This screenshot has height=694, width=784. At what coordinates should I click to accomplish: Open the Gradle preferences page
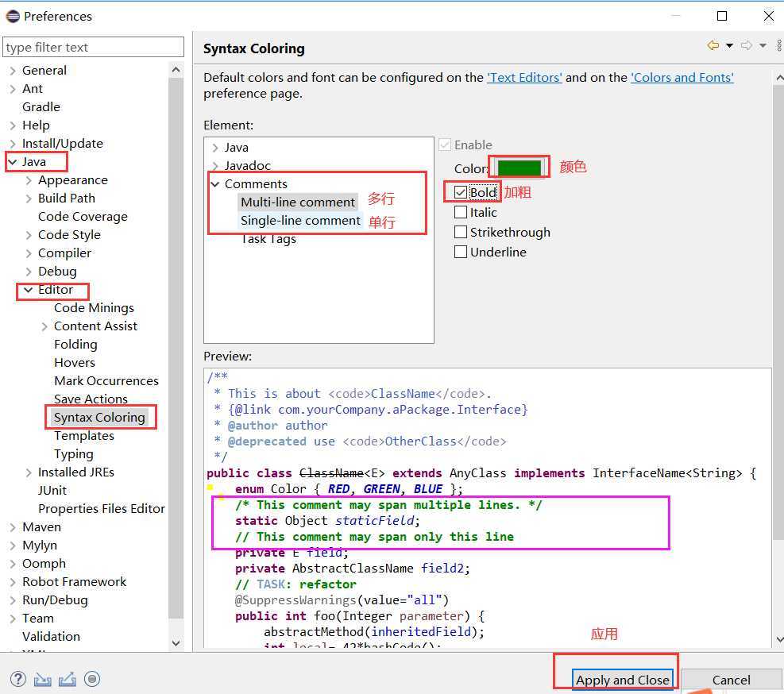click(x=41, y=107)
